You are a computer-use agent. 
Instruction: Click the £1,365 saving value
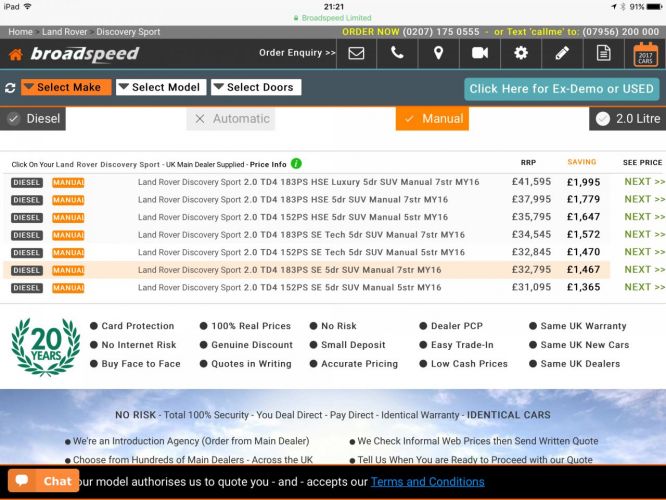point(583,288)
